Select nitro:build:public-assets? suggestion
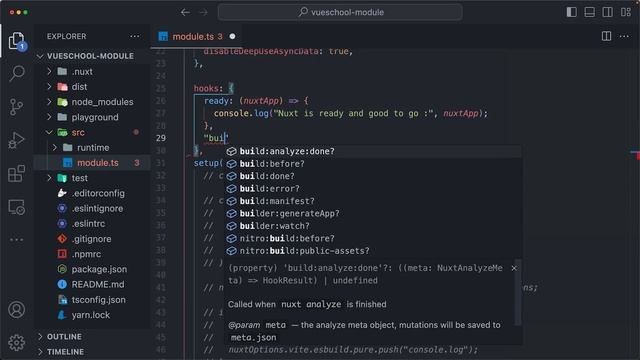 pyautogui.click(x=373, y=251)
